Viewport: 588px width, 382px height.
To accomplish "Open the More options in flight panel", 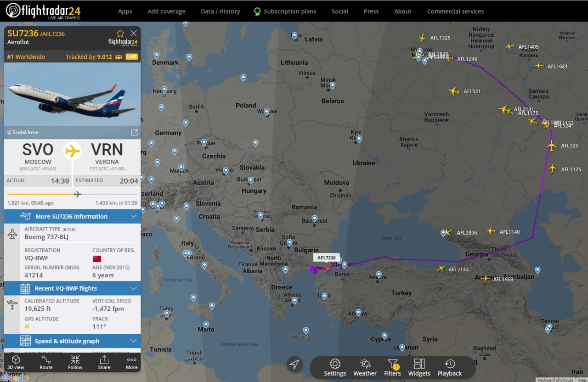I will click(132, 362).
